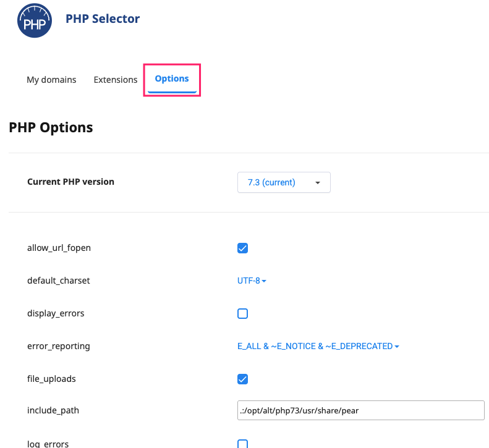Click the default_charset option label

click(59, 281)
